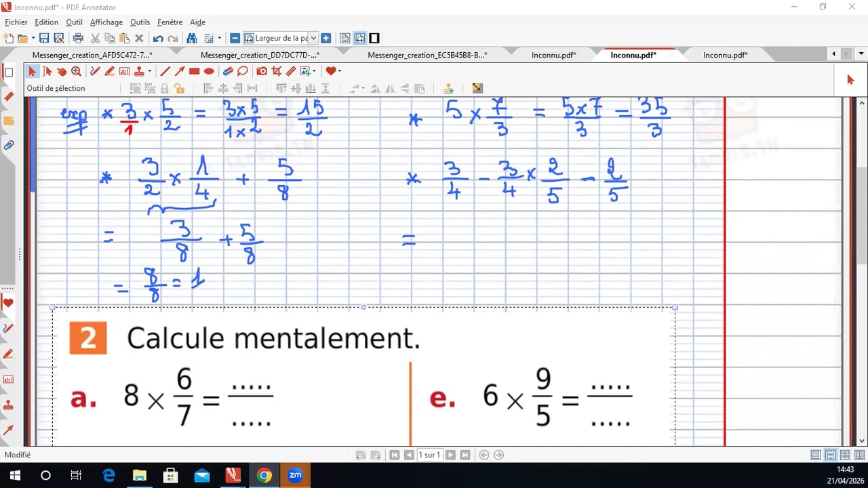
Task: Click the zoom in plus button
Action: pyautogui.click(x=326, y=39)
